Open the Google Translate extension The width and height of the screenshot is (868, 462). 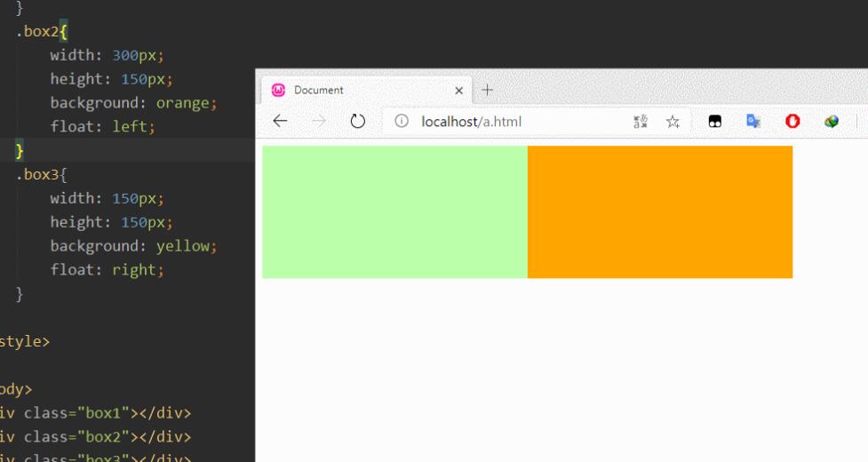coord(753,122)
